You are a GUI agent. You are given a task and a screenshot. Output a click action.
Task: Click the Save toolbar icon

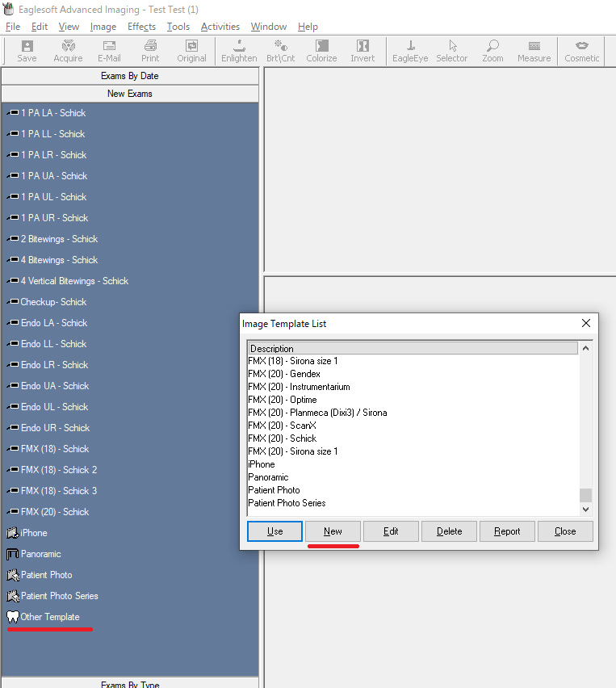click(x=27, y=51)
